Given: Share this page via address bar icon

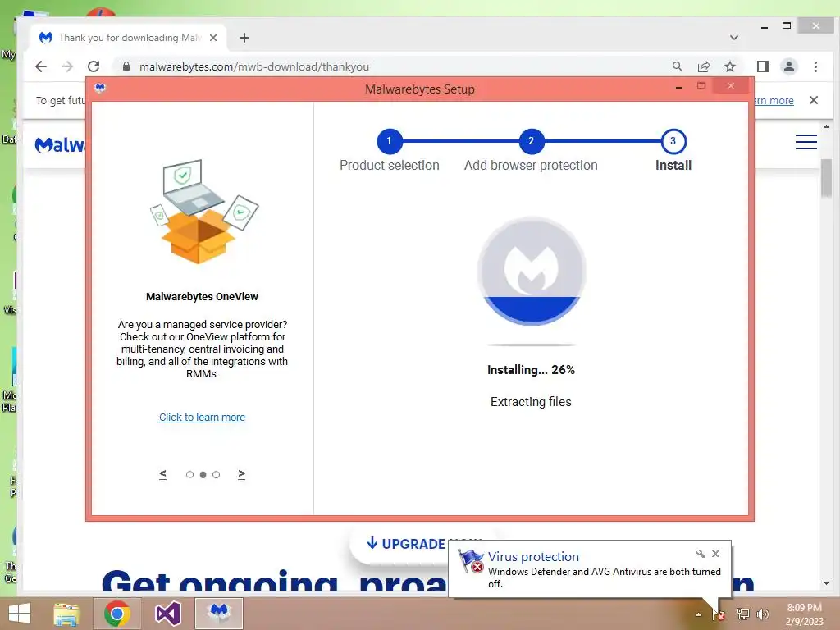Looking at the screenshot, I should 703,66.
